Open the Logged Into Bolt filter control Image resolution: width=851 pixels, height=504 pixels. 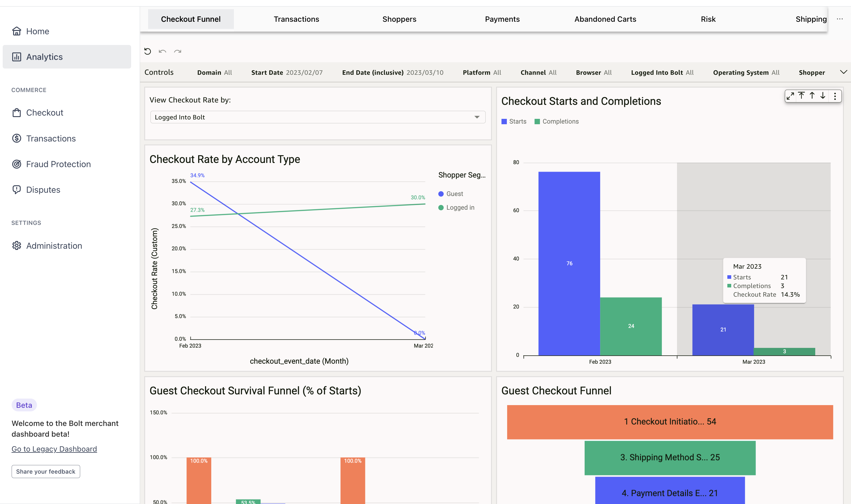coord(662,72)
